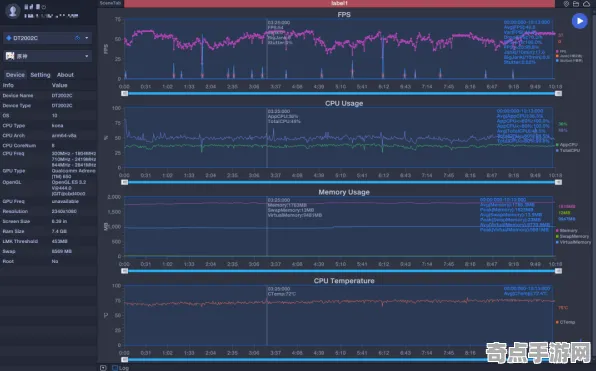Toggle AppCPU series in CPU legend

567,144
